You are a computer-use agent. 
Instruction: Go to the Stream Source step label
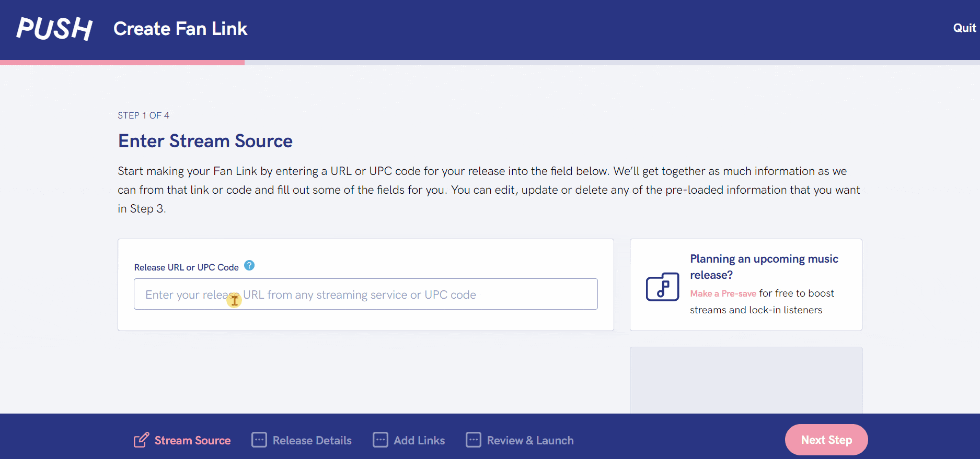coord(192,441)
